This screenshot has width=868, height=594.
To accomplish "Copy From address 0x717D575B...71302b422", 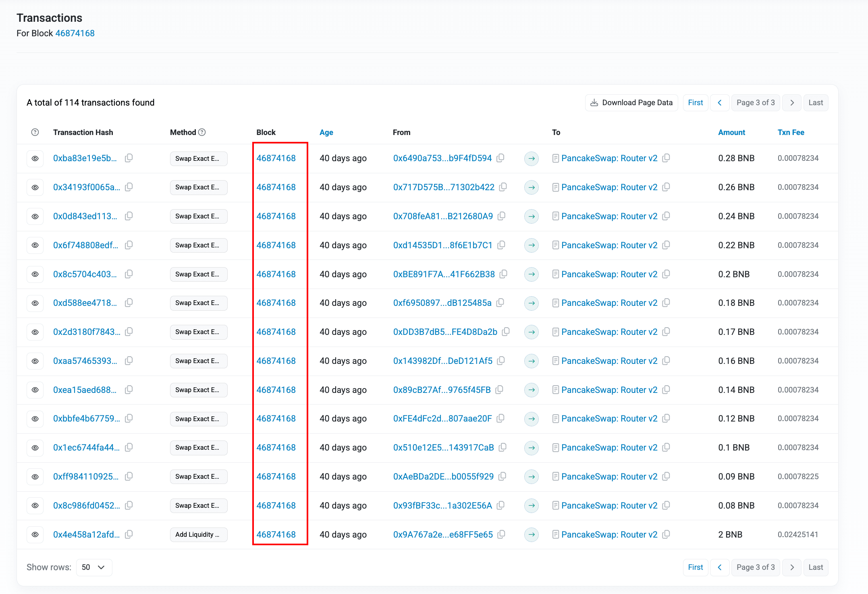I will 503,187.
